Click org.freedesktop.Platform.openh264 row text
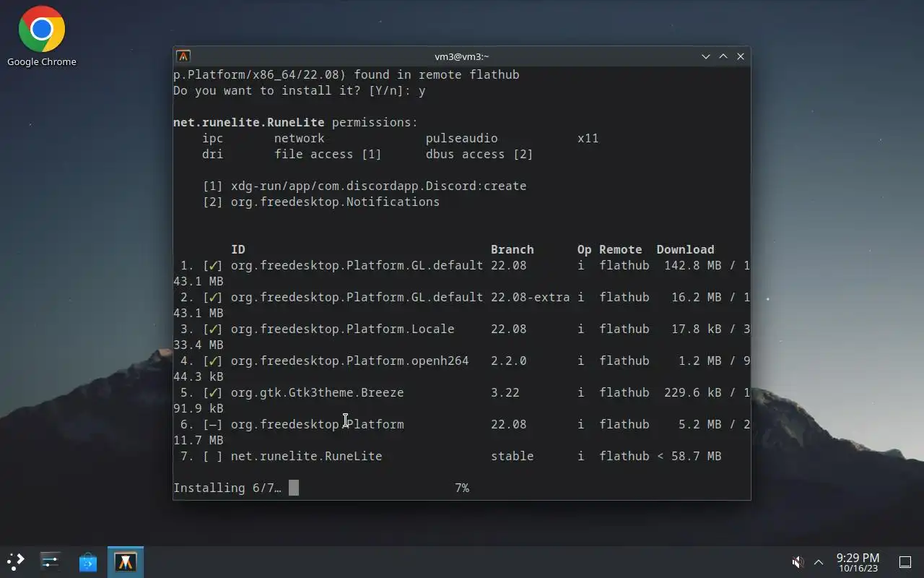The height and width of the screenshot is (578, 924). point(349,361)
